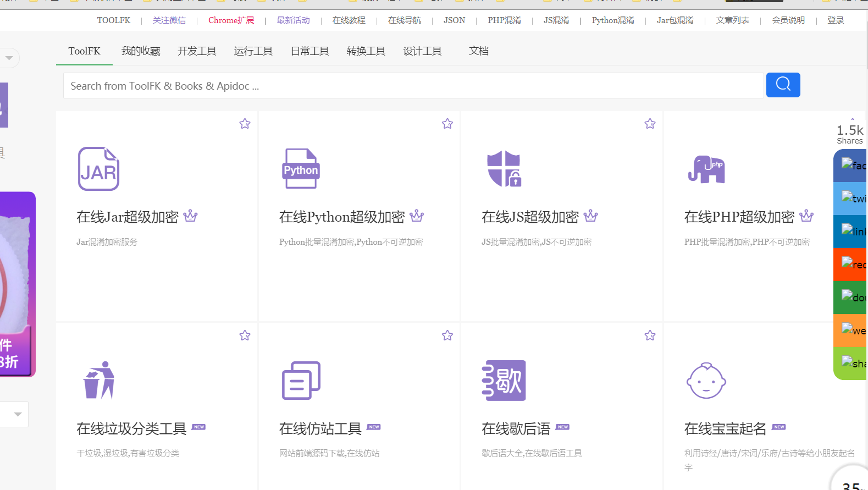
Task: Favorite the 在线JS超级加密 card with star
Action: tap(650, 124)
